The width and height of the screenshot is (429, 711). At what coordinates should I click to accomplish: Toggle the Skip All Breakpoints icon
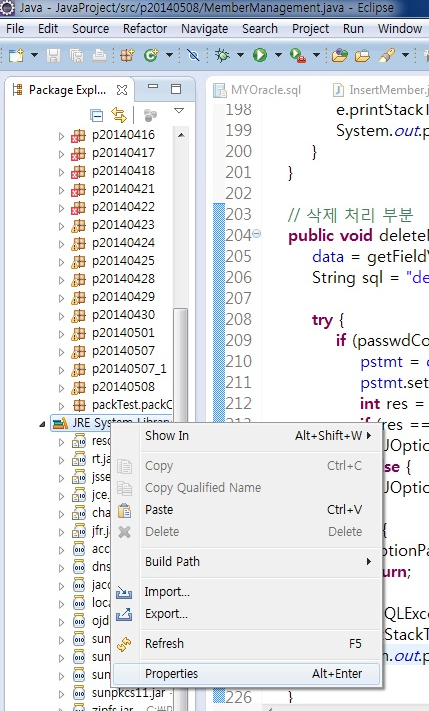(193, 55)
